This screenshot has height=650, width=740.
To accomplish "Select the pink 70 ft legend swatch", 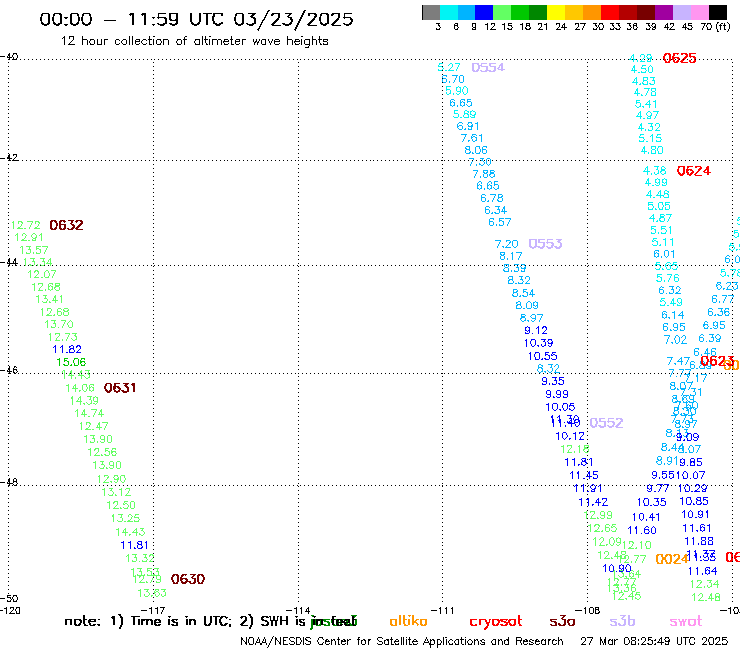I will pyautogui.click(x=699, y=12).
